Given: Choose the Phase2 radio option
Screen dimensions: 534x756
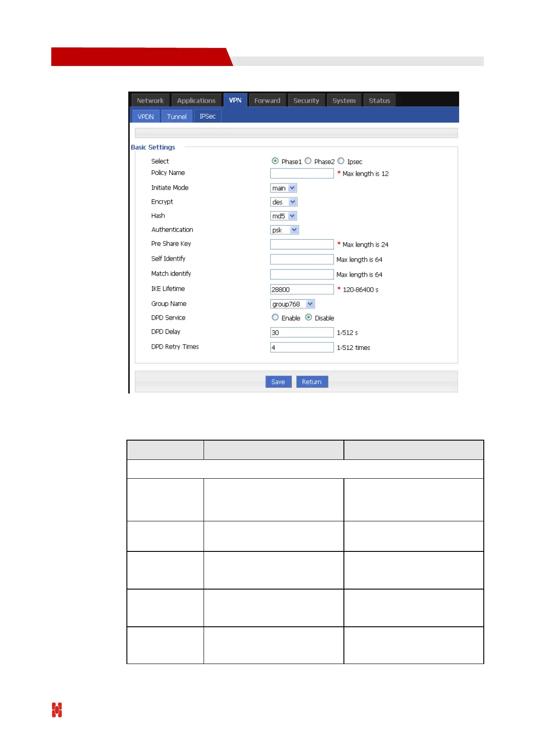Looking at the screenshot, I should [x=308, y=161].
